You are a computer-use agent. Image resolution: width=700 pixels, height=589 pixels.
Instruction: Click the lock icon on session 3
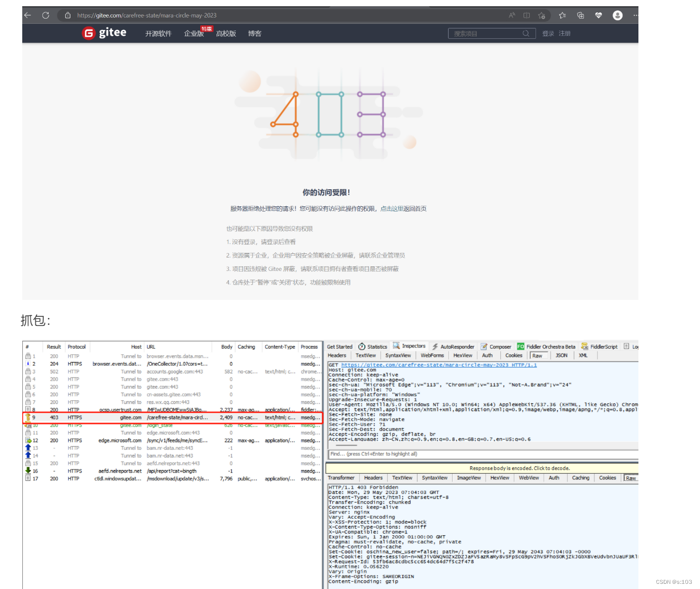click(x=28, y=371)
